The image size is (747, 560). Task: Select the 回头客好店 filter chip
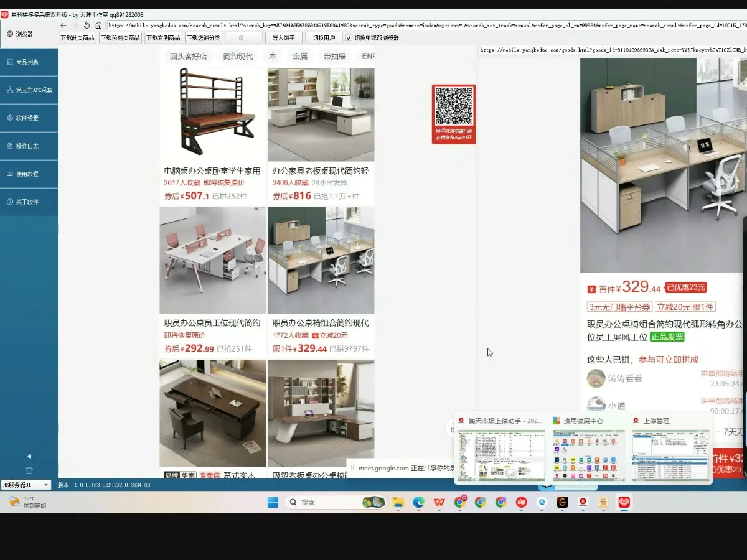click(189, 56)
